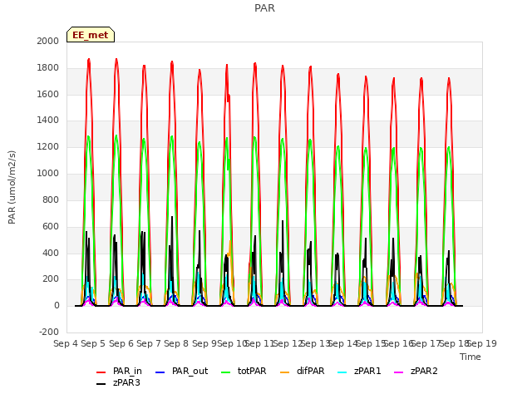Viewport: 532px width, 399px height.
Task: Click the blue PAR_out legend swatch
Action: tap(160, 372)
